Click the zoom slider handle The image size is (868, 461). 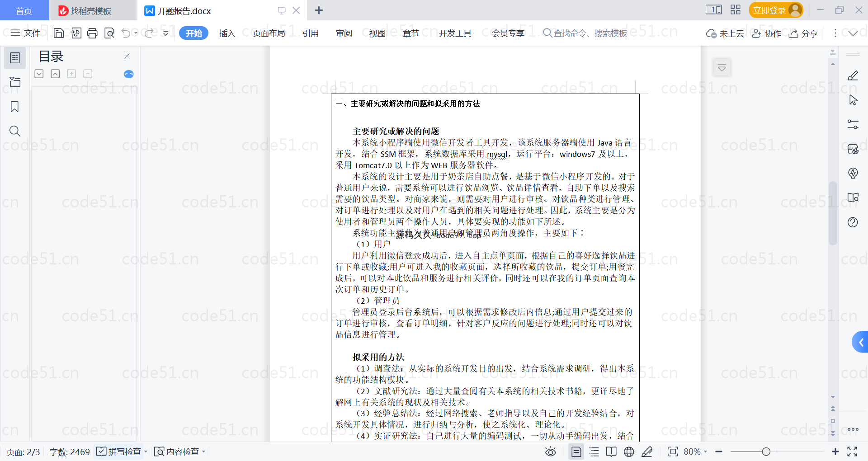(x=766, y=452)
